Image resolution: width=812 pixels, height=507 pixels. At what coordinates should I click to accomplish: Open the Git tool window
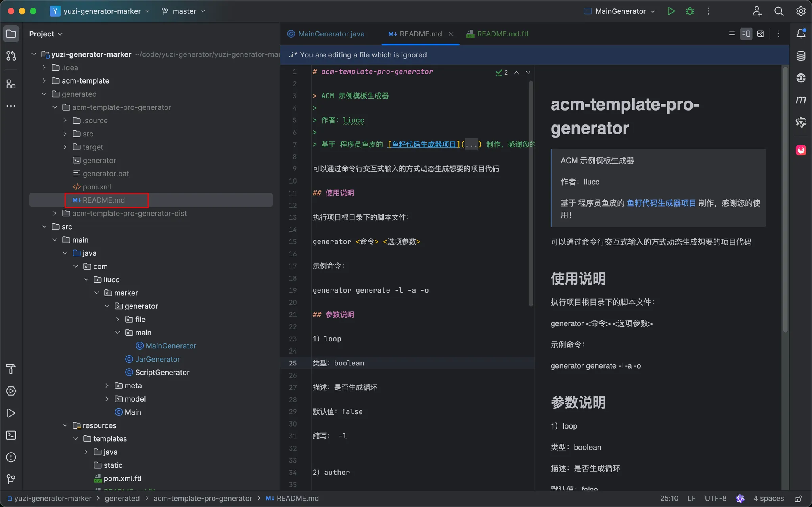(x=11, y=479)
